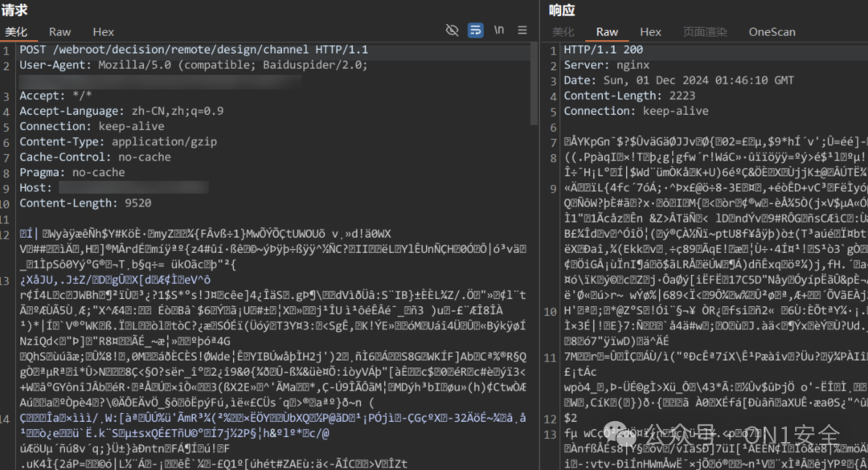Click the request Connection: keep-alive line

(x=92, y=127)
